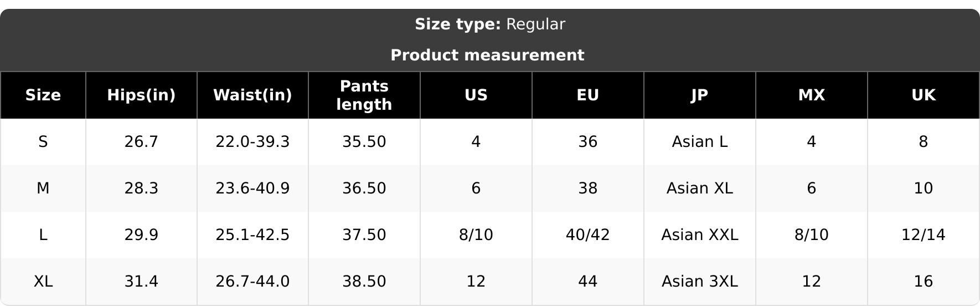Click waist value 22.0-39.3
980x306 pixels.
(x=252, y=142)
